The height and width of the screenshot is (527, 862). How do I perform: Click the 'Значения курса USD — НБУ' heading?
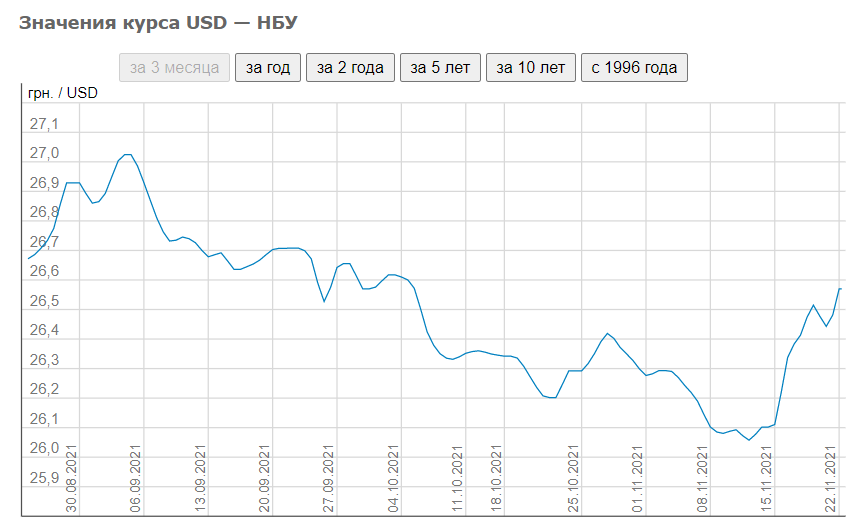158,22
